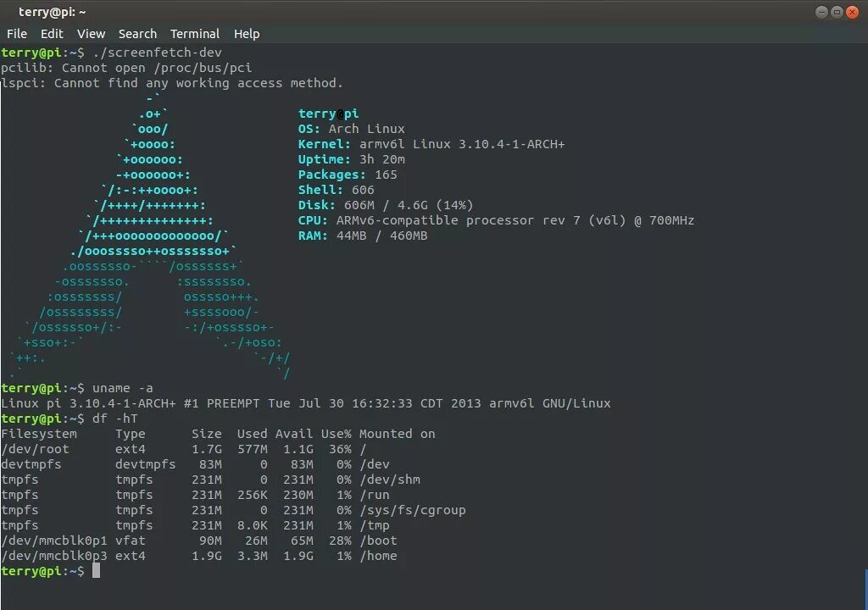Close the terminal window
The height and width of the screenshot is (610, 868).
[x=853, y=12]
